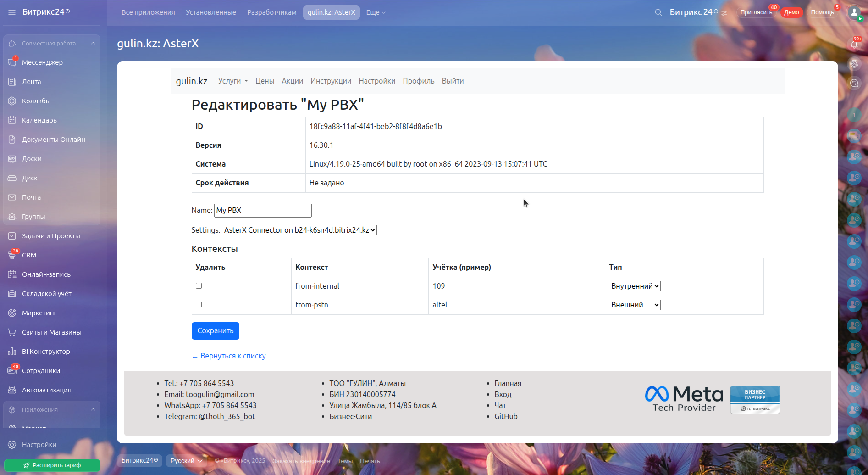Click the search magnifier icon
868x475 pixels.
point(658,12)
